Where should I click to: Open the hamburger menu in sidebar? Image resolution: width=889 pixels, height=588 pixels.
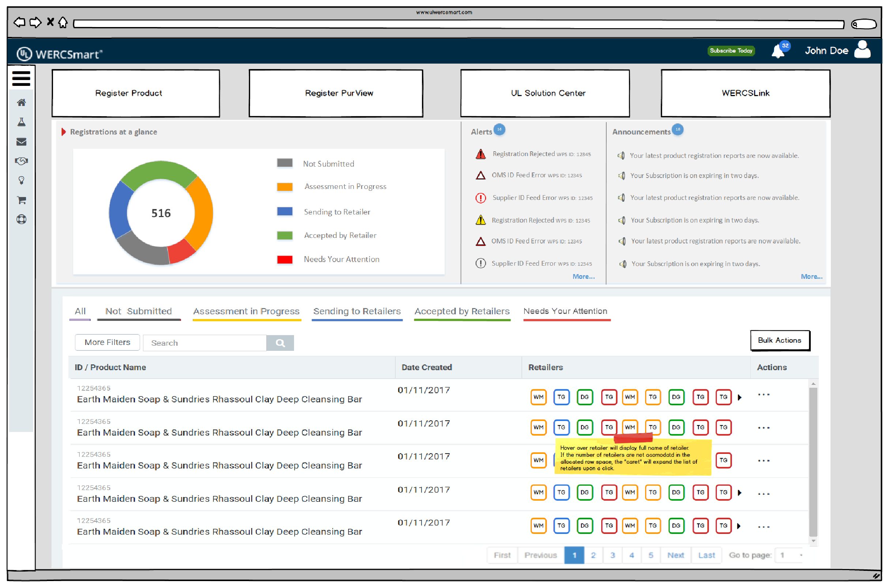[21, 78]
